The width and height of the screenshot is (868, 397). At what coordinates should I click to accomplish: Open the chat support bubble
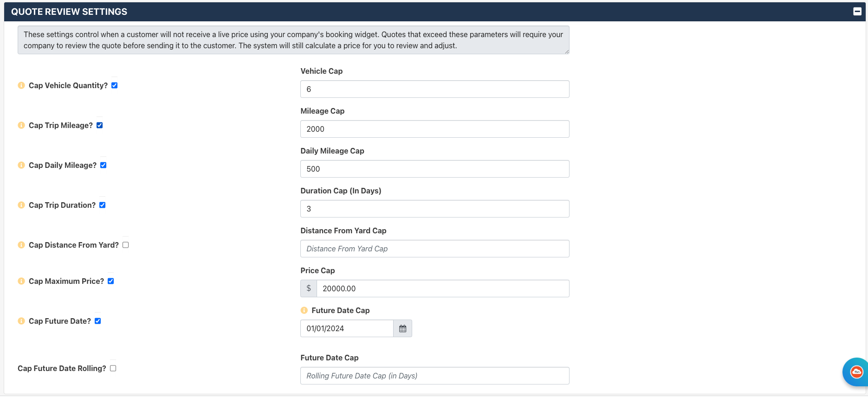tap(855, 372)
